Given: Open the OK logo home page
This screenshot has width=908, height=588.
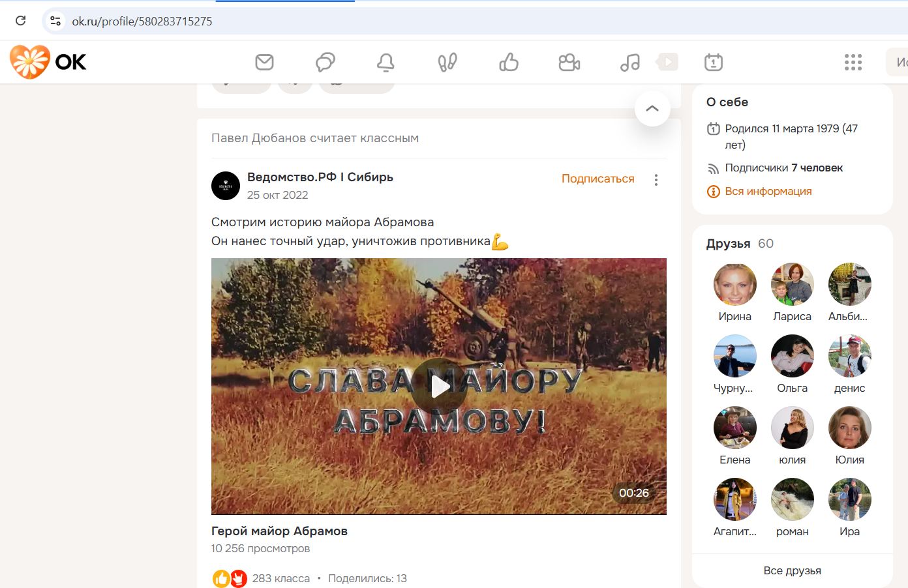Looking at the screenshot, I should point(48,62).
